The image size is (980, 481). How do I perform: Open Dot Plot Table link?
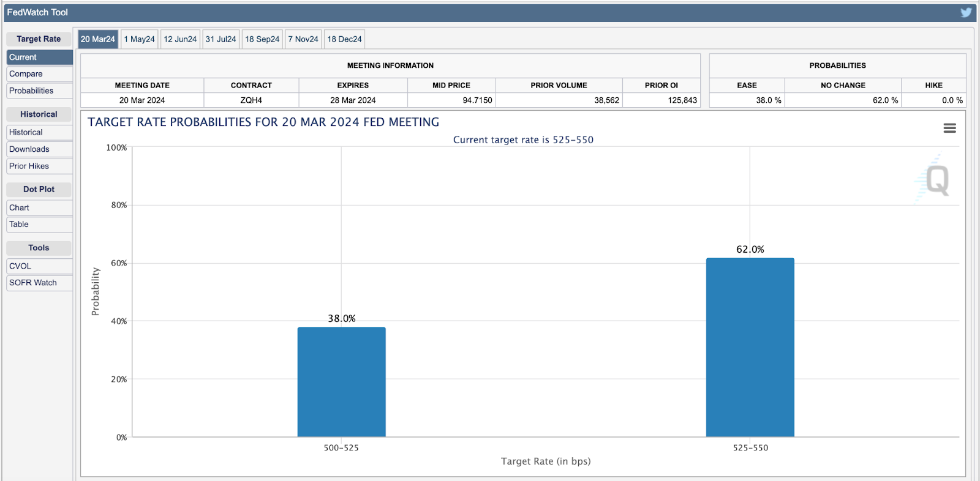click(40, 225)
